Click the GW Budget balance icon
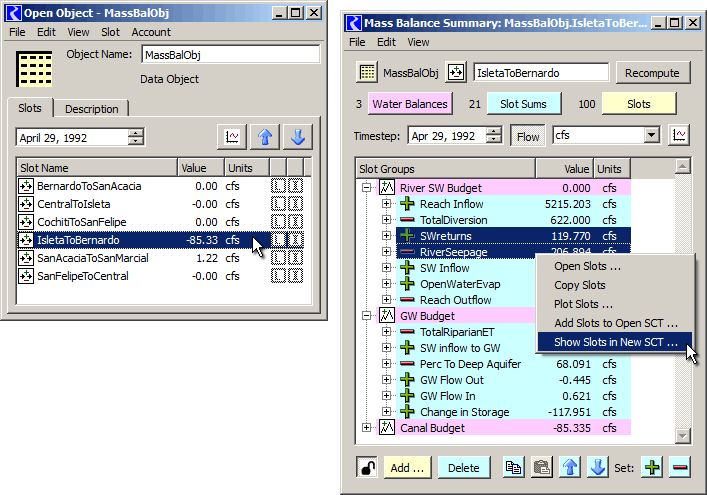This screenshot has width=707, height=495. (x=387, y=316)
